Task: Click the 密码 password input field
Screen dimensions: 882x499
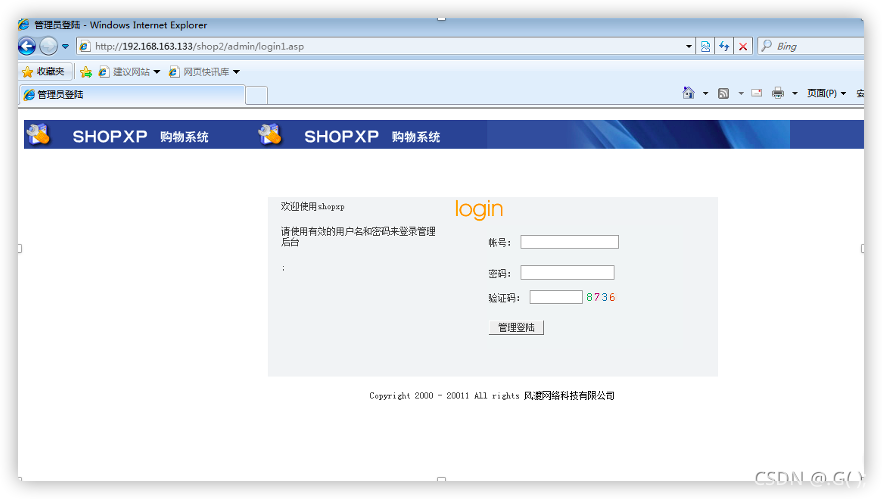Action: point(567,272)
